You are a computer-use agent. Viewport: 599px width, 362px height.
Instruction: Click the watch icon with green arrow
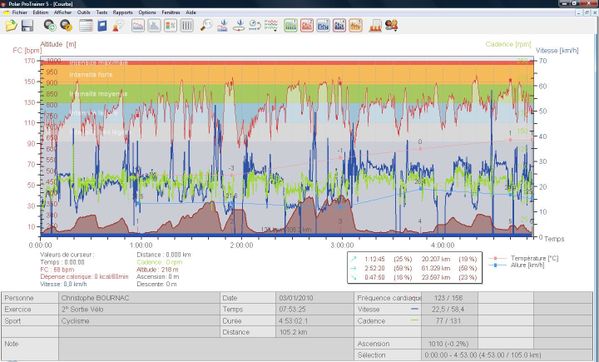click(x=50, y=26)
